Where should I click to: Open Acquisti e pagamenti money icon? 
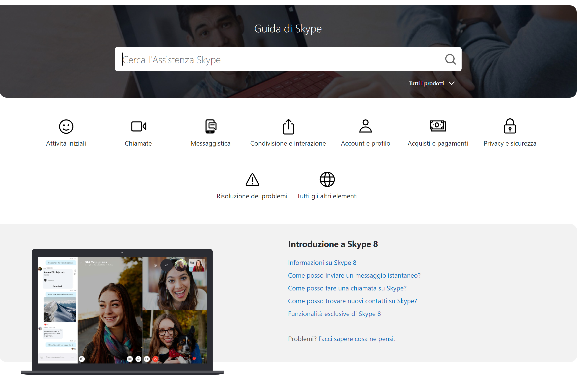438,126
